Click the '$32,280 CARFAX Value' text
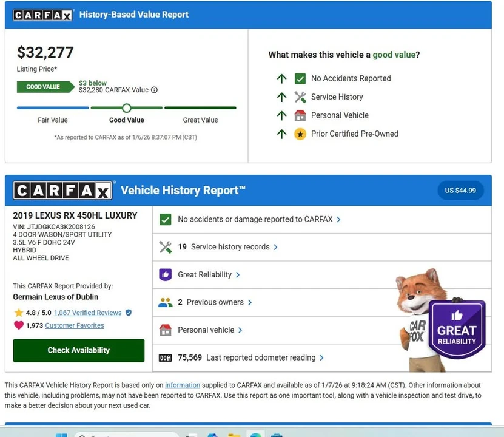Viewport: 504px width, 437px height. pyautogui.click(x=114, y=90)
